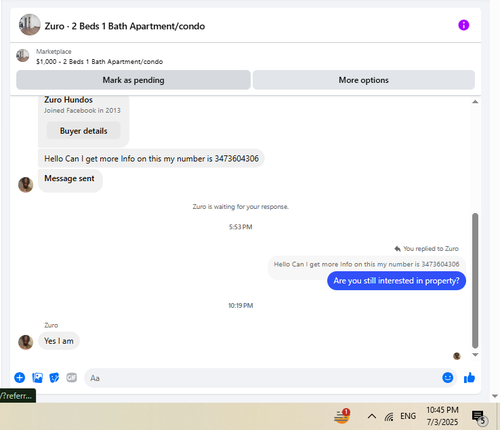This screenshot has width=500, height=430.
Task: Click the Zuro Hundos profile name
Action: pos(68,100)
